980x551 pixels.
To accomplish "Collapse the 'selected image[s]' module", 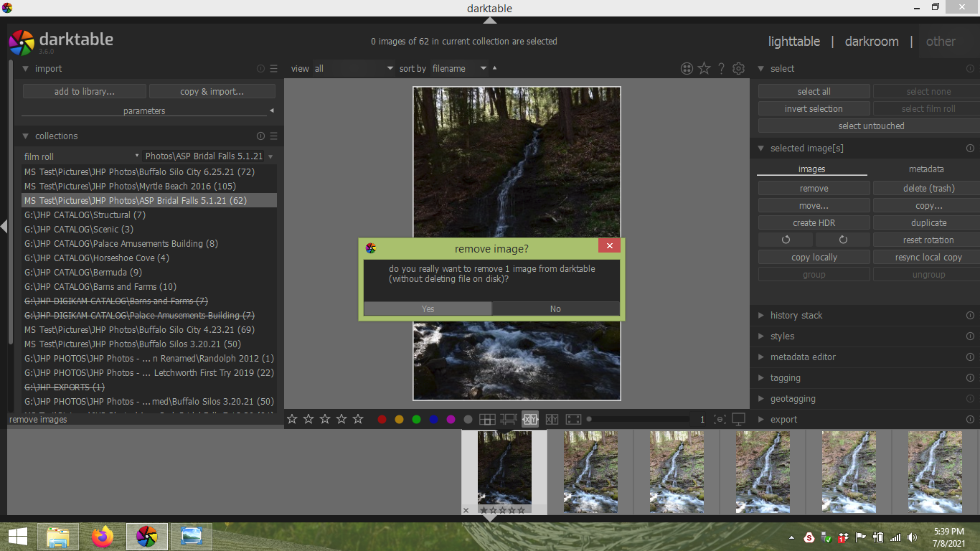I will pos(761,149).
